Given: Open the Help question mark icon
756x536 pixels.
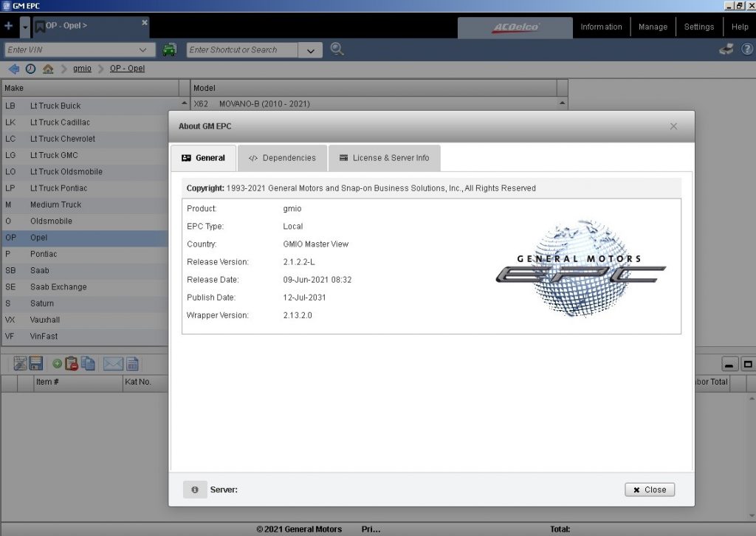Looking at the screenshot, I should coord(746,50).
